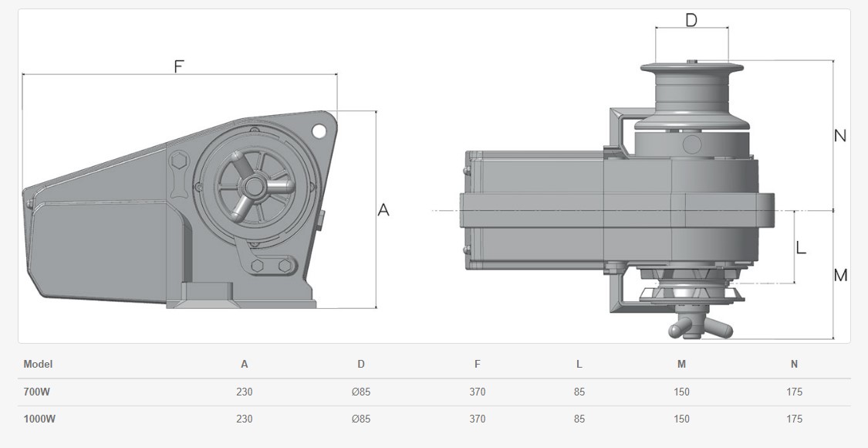The image size is (868, 448).
Task: Click the A column header in the table
Action: coord(245,365)
